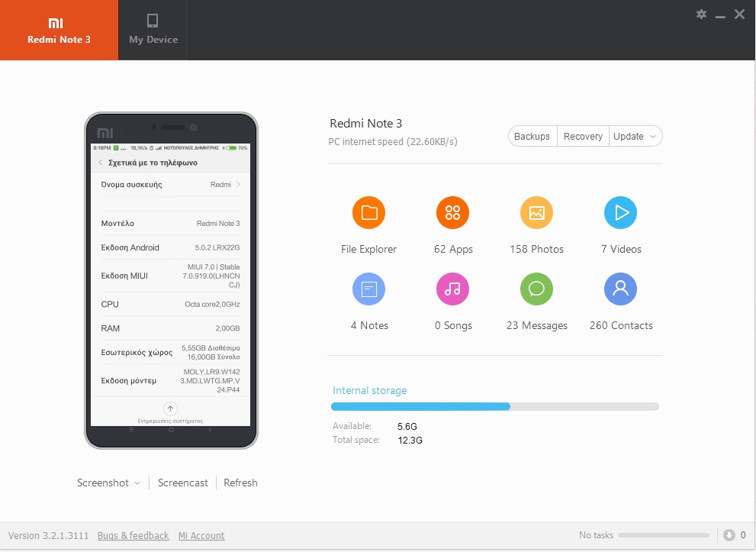Open the 62 Apps icon
This screenshot has width=756, height=552.
pos(452,213)
